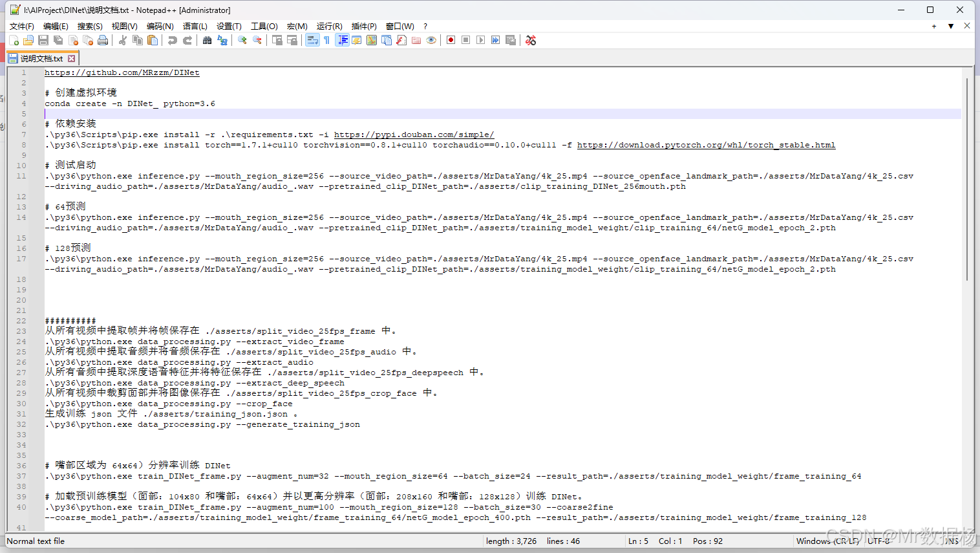Click 'Windows (CR LF)' in the status bar
This screenshot has width=980, height=553.
pyautogui.click(x=827, y=541)
